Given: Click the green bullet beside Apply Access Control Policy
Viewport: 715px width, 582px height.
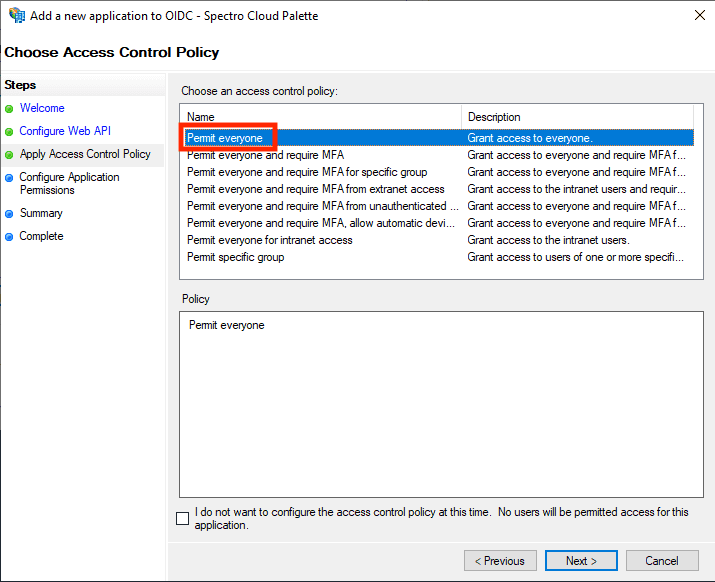Looking at the screenshot, I should click(9, 155).
